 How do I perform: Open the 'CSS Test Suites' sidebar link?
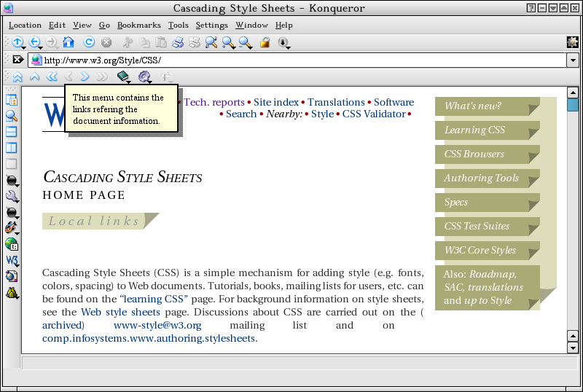pyautogui.click(x=477, y=227)
